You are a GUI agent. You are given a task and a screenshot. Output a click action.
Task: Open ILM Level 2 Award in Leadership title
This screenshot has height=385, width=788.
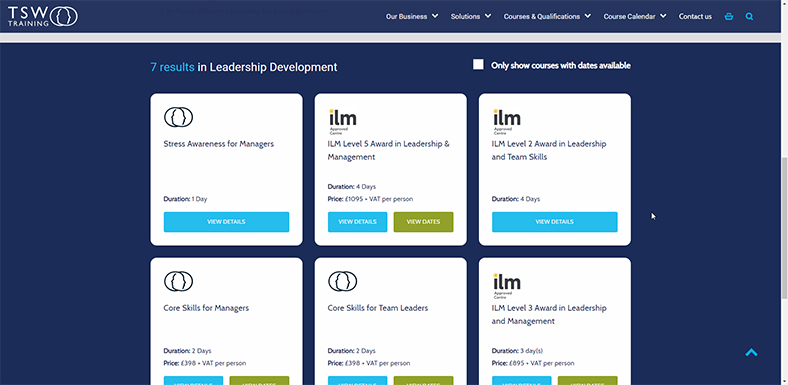(x=549, y=150)
